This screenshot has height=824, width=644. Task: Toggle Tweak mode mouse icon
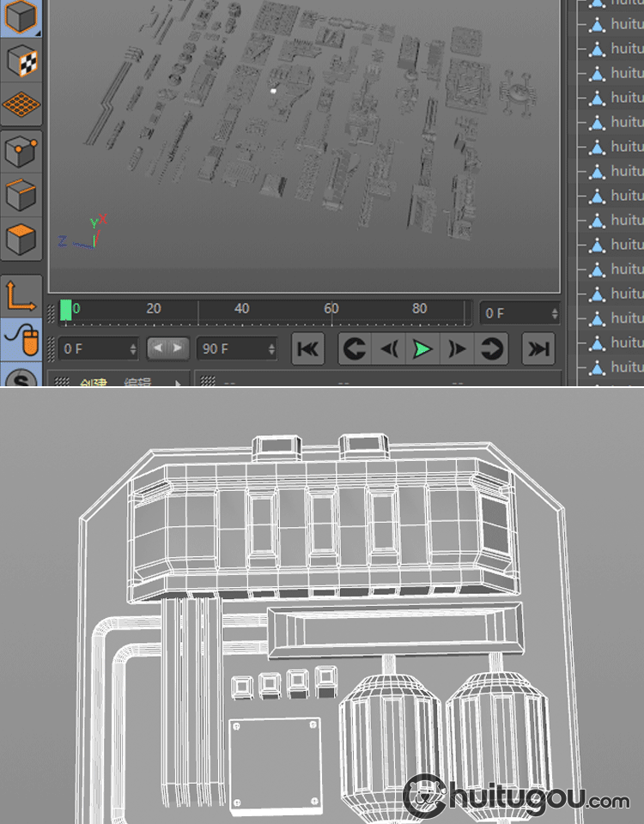click(x=21, y=340)
